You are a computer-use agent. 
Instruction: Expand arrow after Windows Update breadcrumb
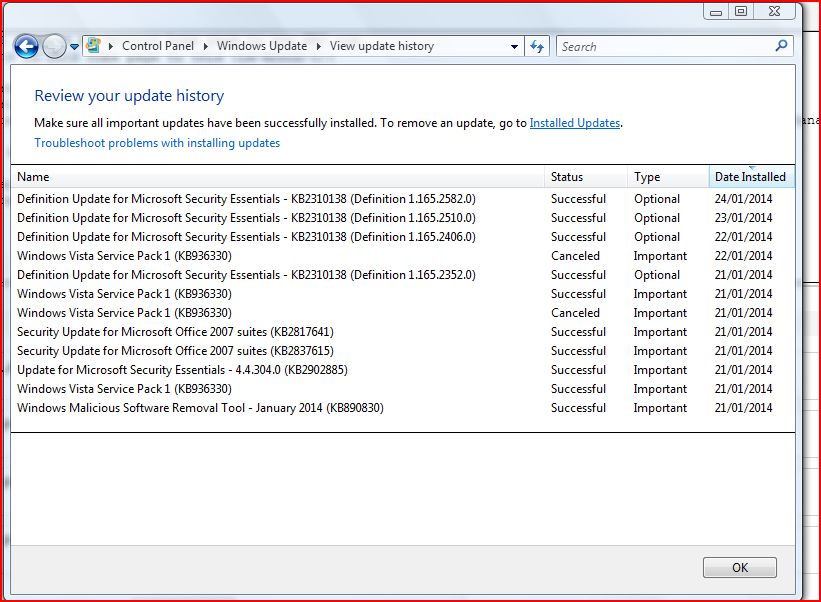point(318,46)
